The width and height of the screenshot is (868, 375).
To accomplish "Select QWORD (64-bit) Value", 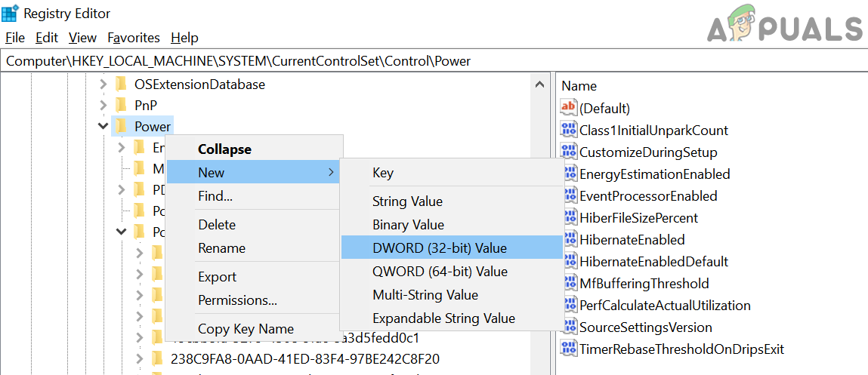I will (440, 271).
